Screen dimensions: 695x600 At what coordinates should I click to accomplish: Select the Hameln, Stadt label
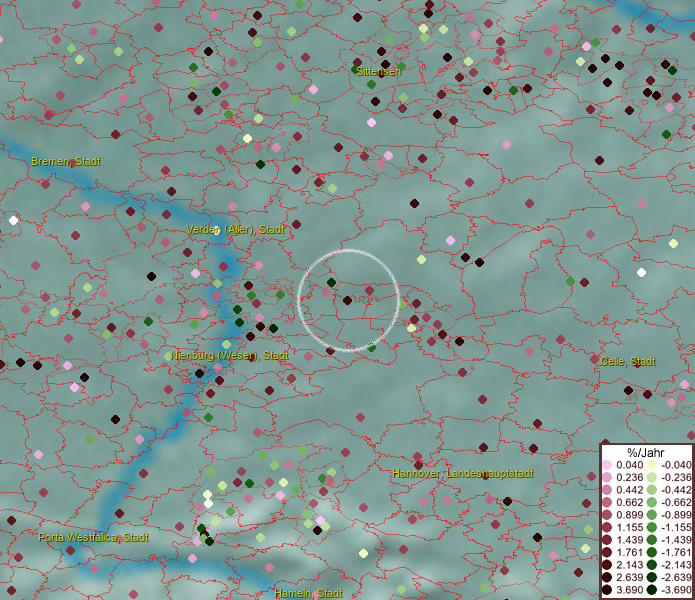point(308,593)
